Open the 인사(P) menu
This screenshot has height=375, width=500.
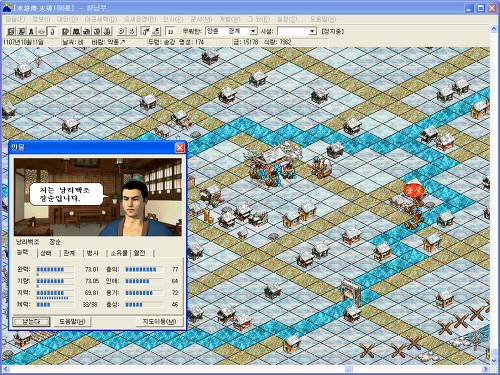tap(173, 19)
